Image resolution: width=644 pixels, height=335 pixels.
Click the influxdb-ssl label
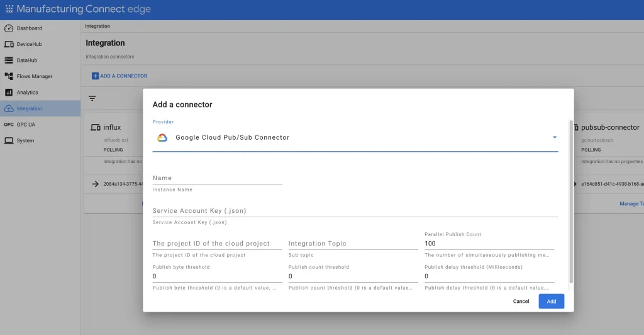(x=116, y=140)
